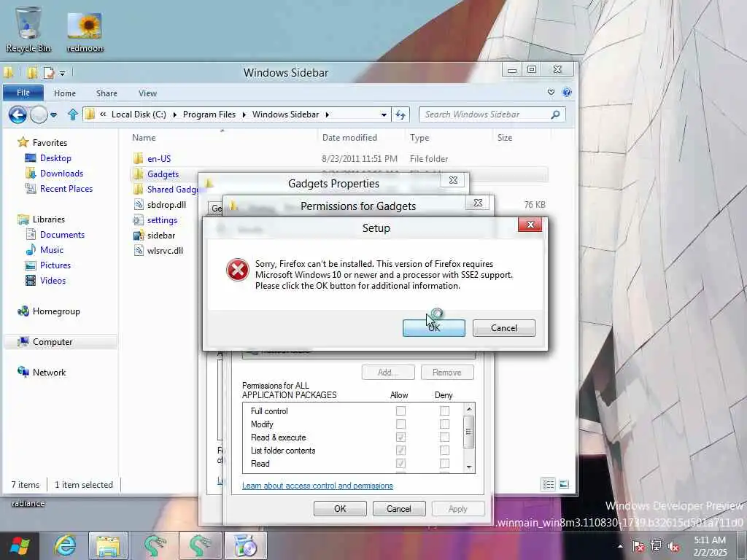Expand breadcrumb arrow after Program Files

point(244,114)
